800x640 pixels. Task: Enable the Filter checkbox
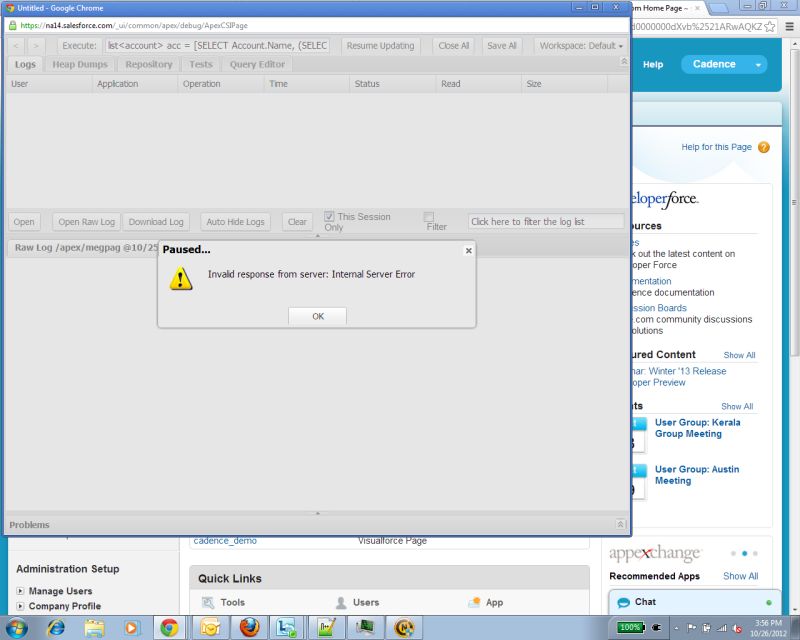(x=429, y=217)
